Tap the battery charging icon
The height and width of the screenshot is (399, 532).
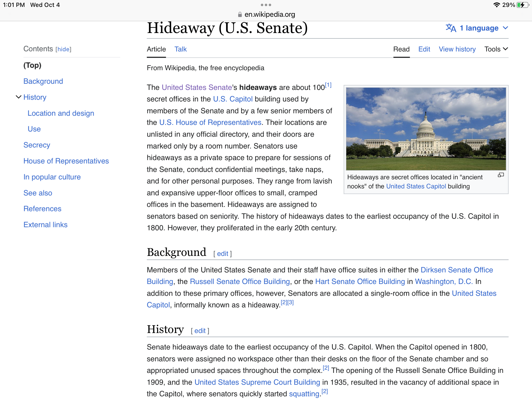point(523,5)
